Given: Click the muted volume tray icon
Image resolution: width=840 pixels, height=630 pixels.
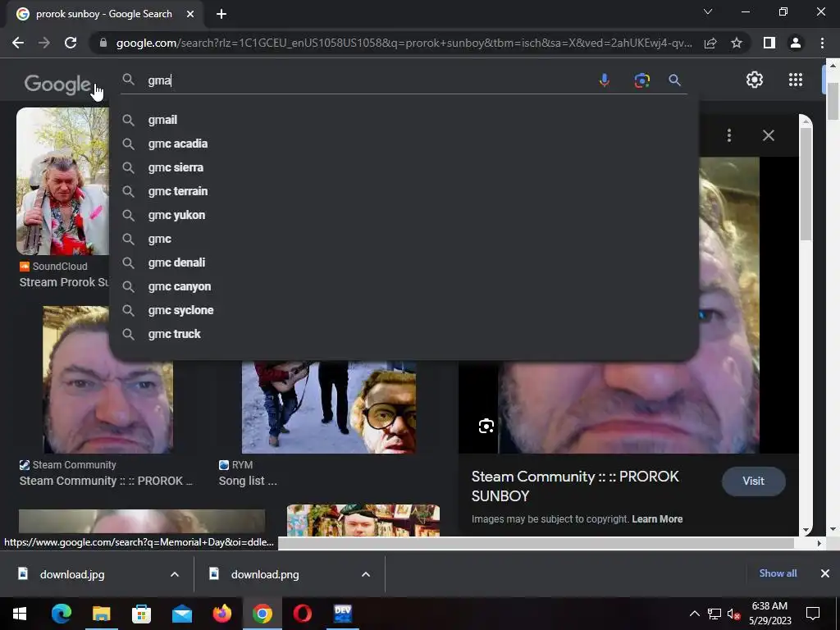Looking at the screenshot, I should [733, 614].
